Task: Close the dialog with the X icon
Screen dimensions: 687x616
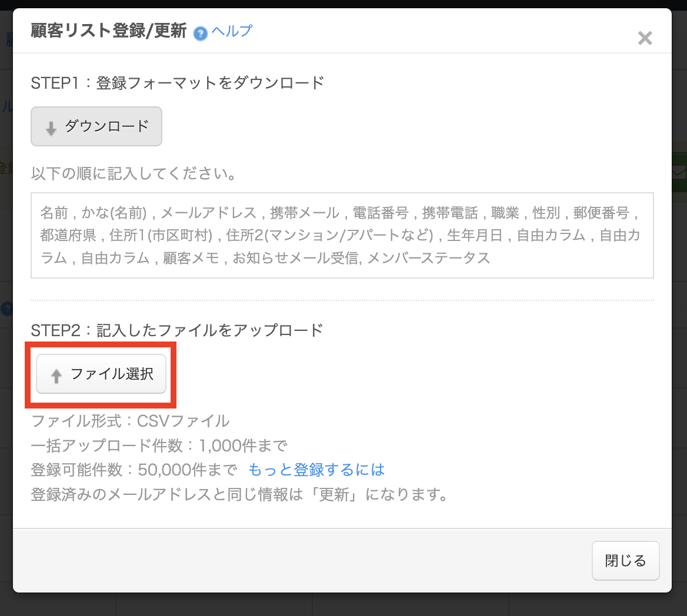Action: [x=645, y=38]
